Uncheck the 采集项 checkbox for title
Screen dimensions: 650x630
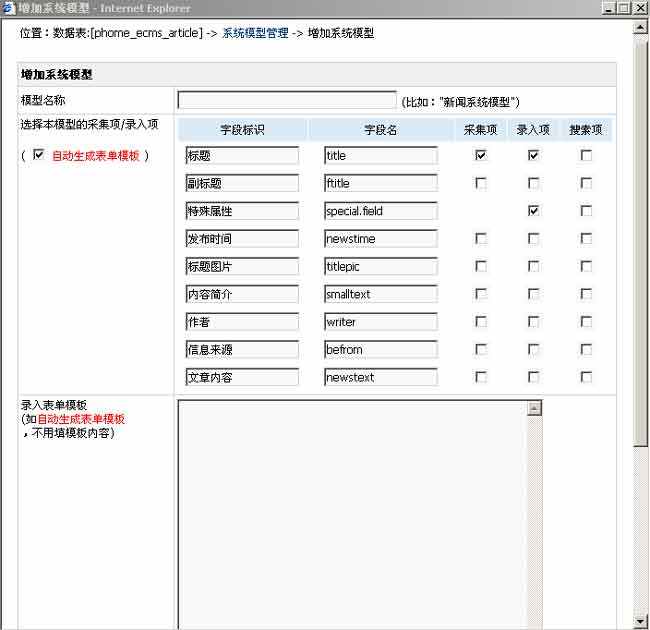(481, 156)
